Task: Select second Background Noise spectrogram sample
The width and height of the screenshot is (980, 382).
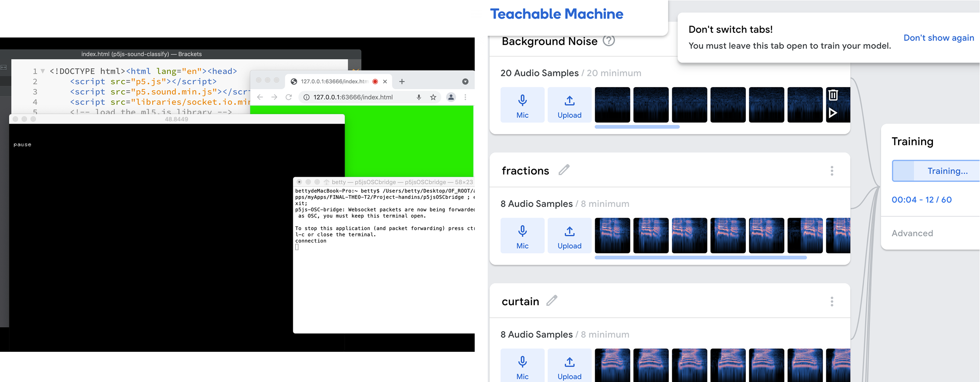Action: (651, 105)
